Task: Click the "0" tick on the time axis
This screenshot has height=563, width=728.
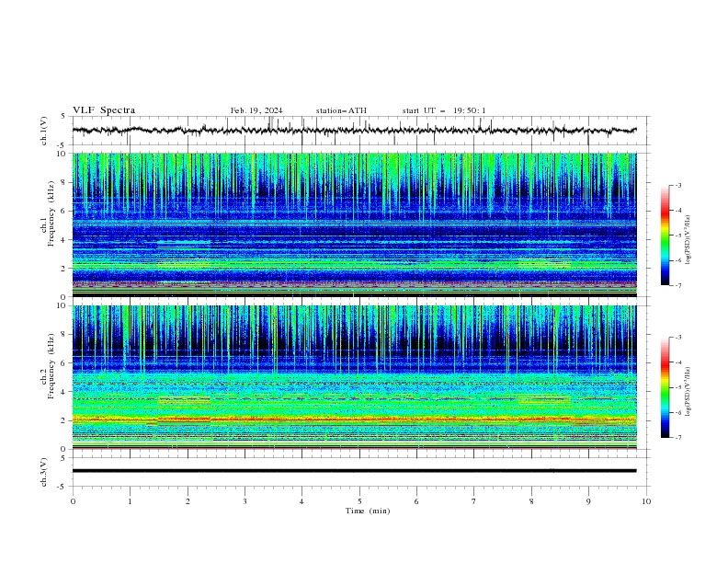Action: [x=73, y=501]
